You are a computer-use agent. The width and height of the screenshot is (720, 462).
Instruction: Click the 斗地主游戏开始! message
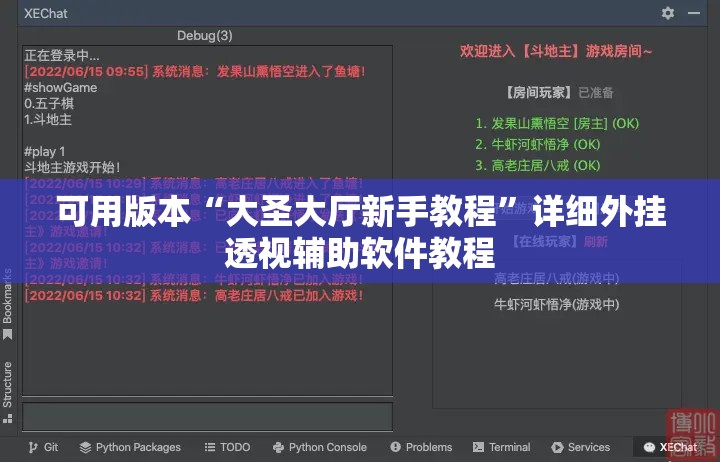point(72,167)
